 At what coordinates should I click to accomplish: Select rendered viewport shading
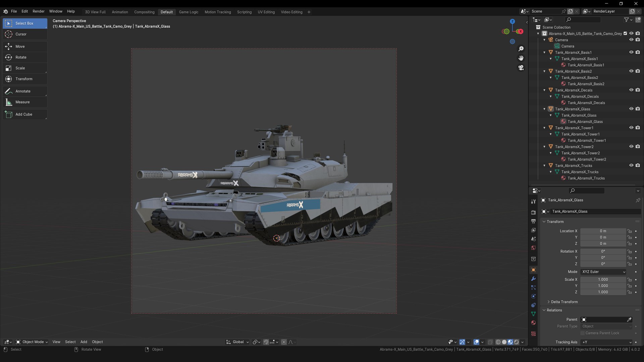517,342
